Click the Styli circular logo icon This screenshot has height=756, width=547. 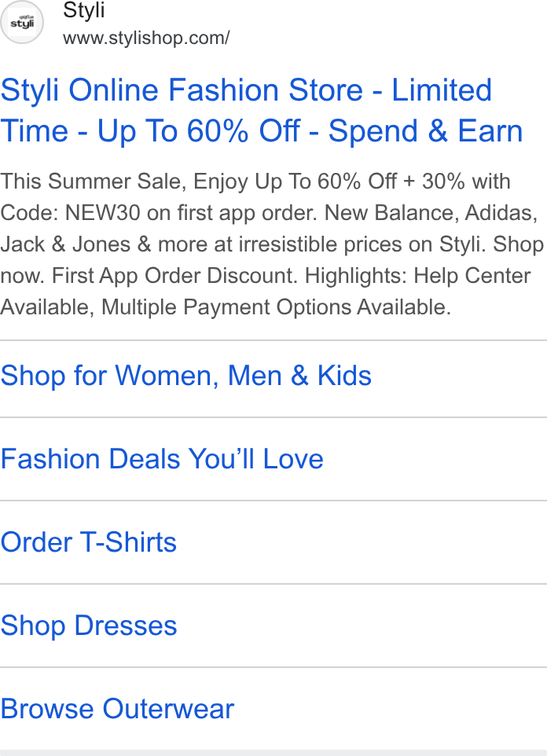pos(22,22)
